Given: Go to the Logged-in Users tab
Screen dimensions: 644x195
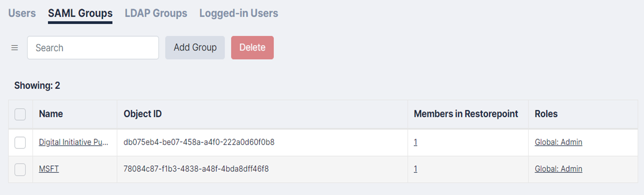Looking at the screenshot, I should (x=238, y=13).
